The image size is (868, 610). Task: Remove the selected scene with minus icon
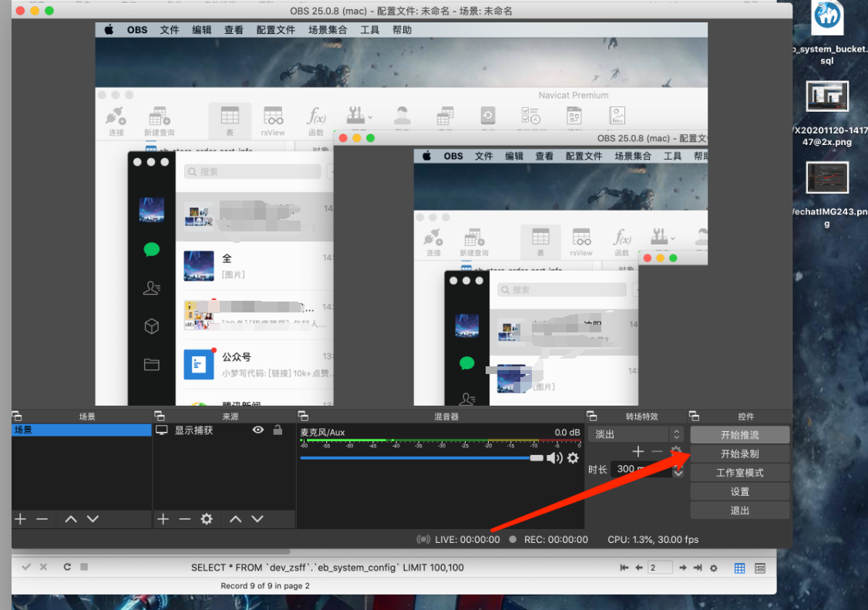pyautogui.click(x=42, y=519)
